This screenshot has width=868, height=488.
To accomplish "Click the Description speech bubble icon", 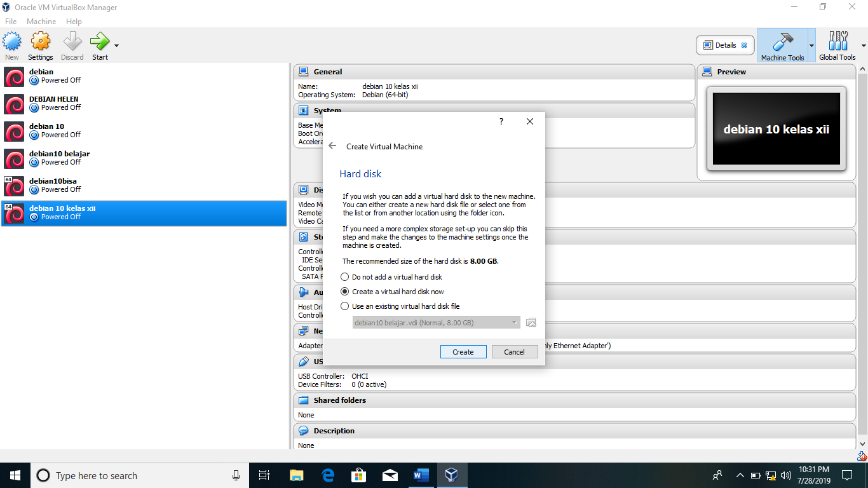I will [x=304, y=431].
